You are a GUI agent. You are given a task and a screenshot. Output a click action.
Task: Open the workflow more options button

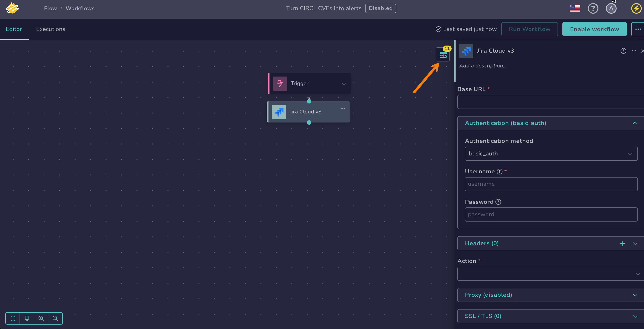638,29
